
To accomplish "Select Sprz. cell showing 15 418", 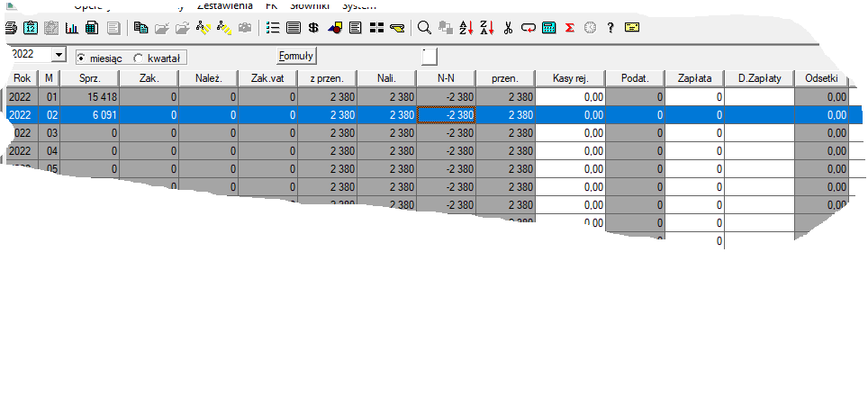I will (x=89, y=96).
